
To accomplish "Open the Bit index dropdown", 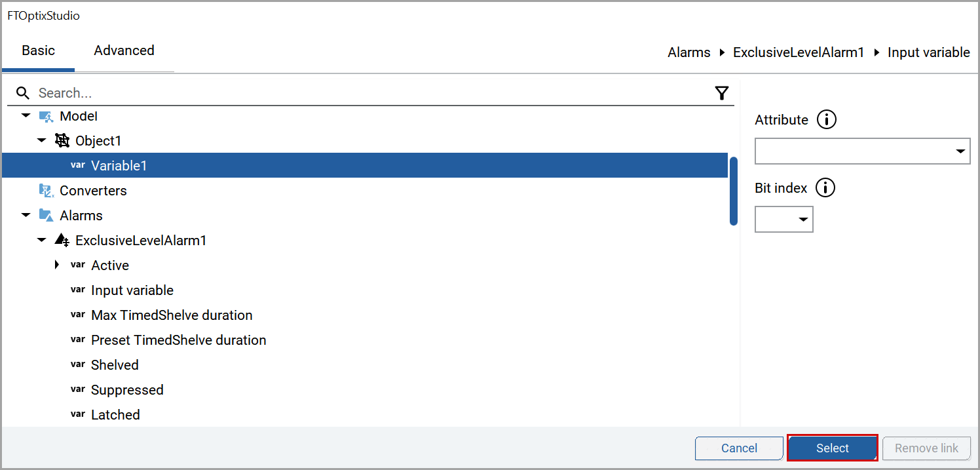I will [x=784, y=219].
